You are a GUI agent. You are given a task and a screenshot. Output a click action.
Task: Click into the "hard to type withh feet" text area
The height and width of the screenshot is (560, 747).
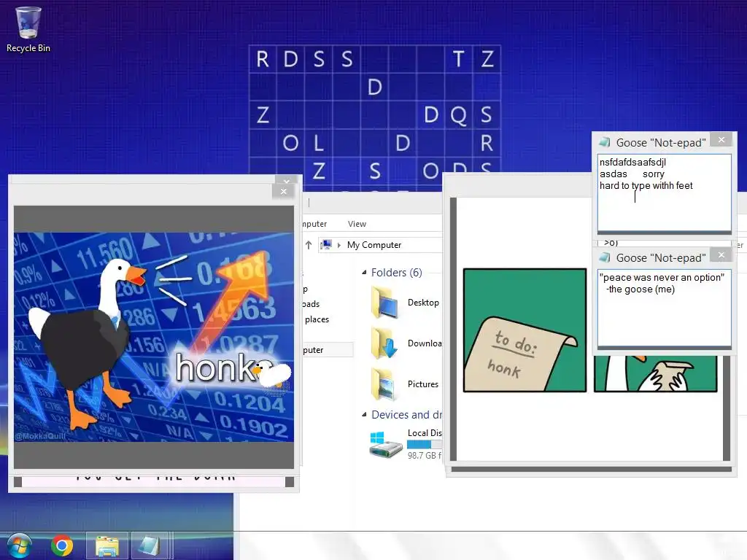[664, 192]
